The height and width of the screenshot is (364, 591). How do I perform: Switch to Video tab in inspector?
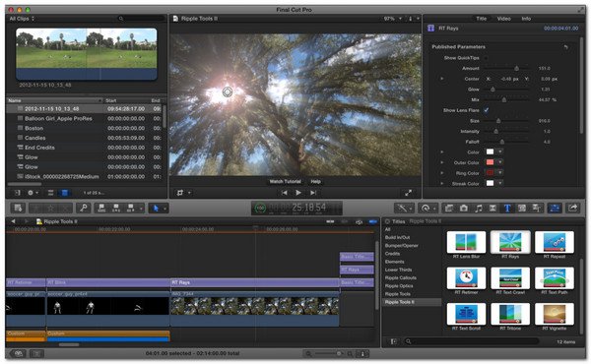503,19
